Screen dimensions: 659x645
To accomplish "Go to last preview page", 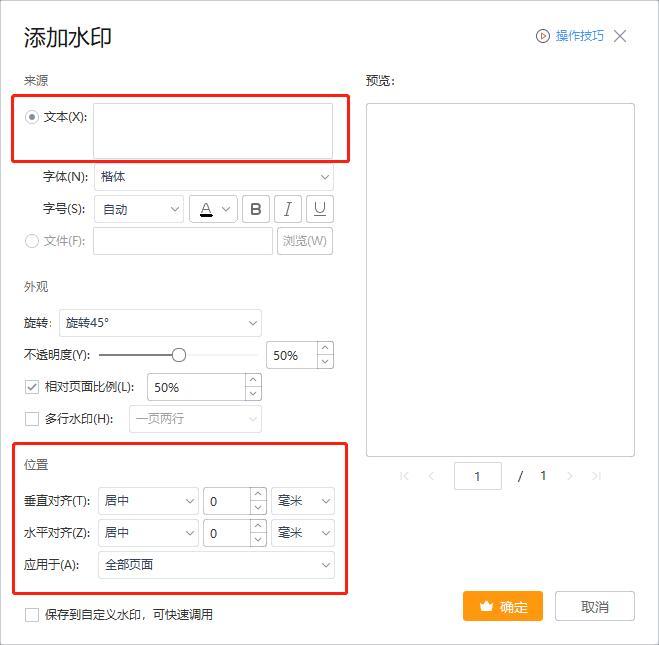I will click(x=596, y=476).
